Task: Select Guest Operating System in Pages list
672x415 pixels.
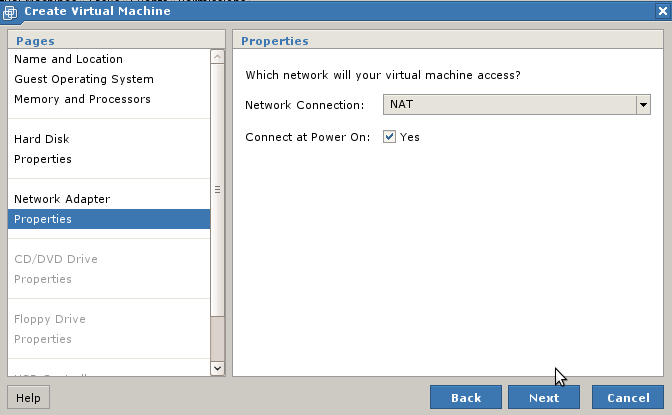Action: (x=83, y=79)
